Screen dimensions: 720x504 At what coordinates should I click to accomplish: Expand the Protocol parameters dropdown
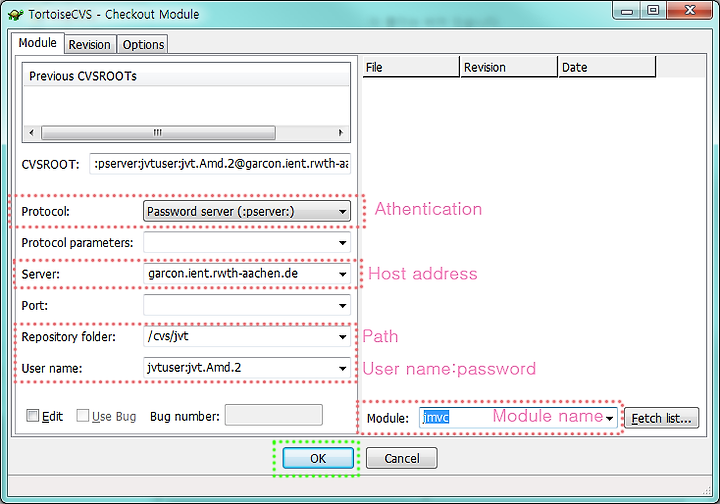coord(343,242)
